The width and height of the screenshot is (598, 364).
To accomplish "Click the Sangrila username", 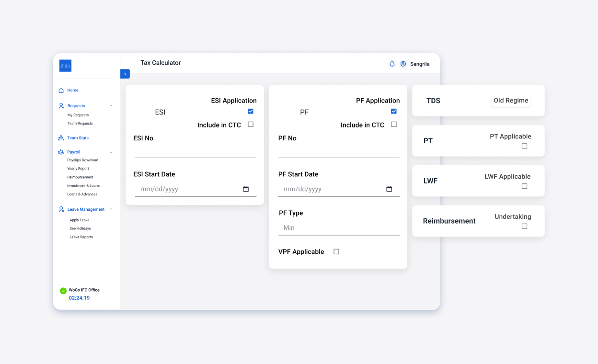I will [x=420, y=64].
